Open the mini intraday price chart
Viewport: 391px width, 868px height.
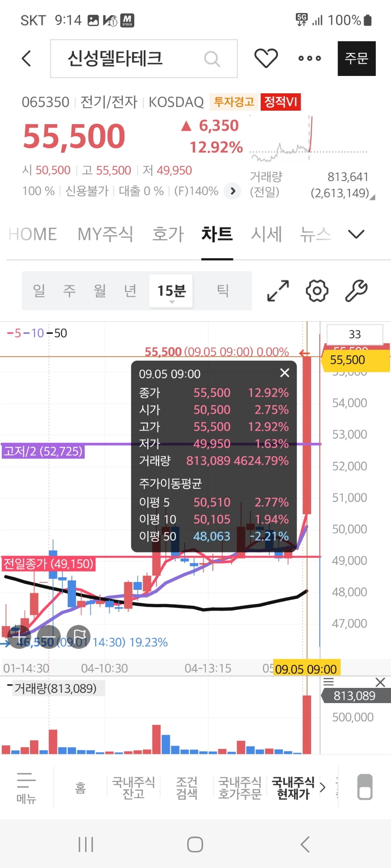(x=309, y=138)
